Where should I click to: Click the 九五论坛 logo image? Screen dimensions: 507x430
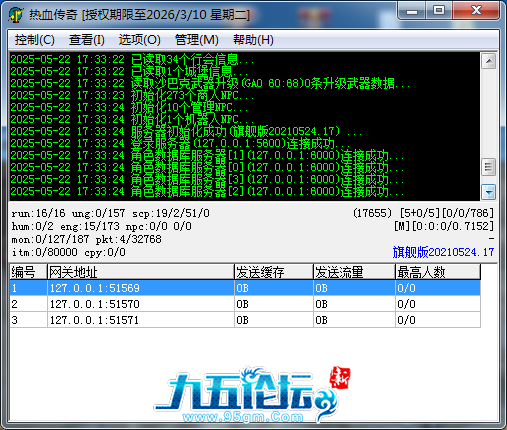(252, 394)
